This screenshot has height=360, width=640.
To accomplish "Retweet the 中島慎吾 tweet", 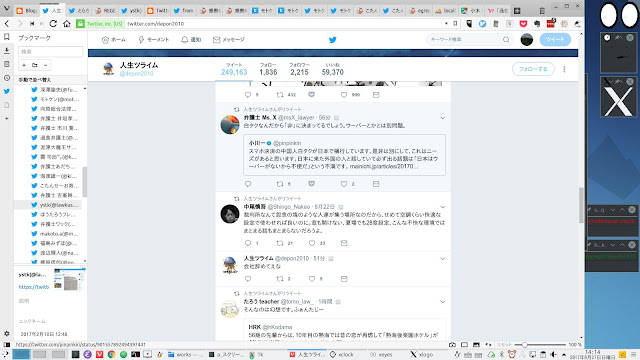I will point(280,243).
